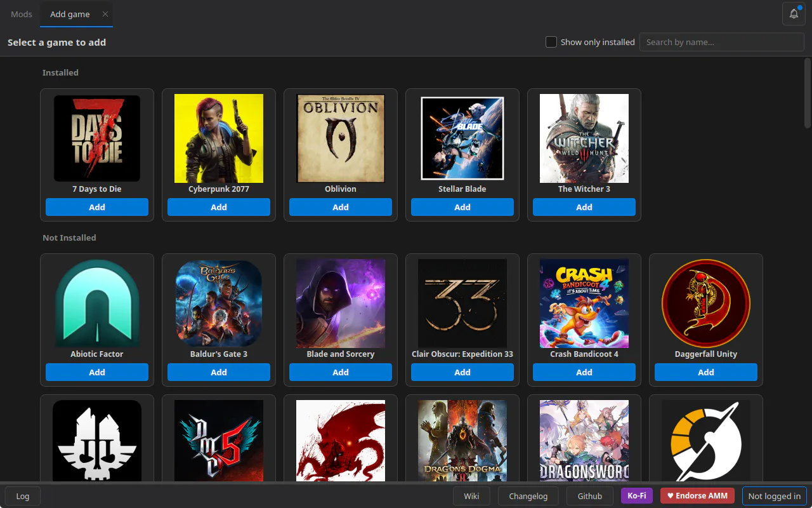Select the Dragonsword cover image
This screenshot has width=812, height=508.
pyautogui.click(x=584, y=440)
